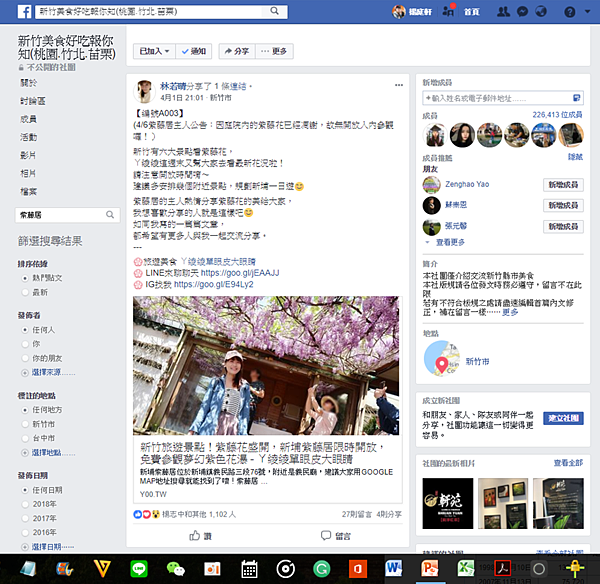600x584 pixels.
Task: Open 關於 in the group sidebar
Action: click(x=29, y=83)
